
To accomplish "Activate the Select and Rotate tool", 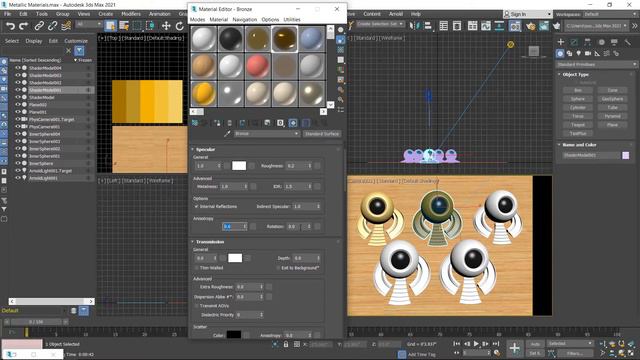I will [x=179, y=26].
